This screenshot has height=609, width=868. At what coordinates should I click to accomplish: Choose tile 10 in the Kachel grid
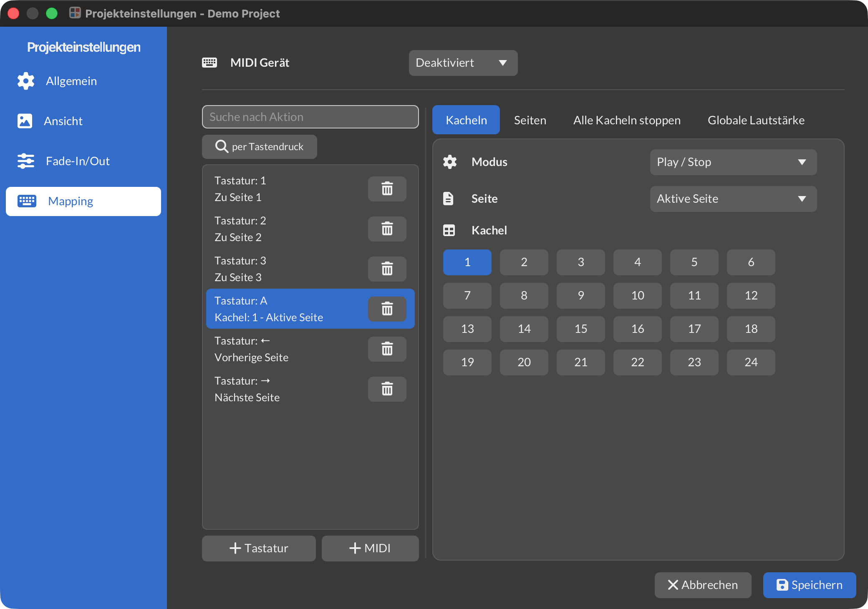pos(638,296)
